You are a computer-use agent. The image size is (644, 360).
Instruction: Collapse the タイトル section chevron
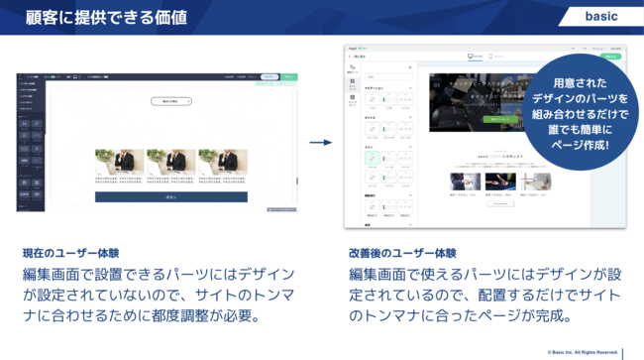(x=410, y=118)
